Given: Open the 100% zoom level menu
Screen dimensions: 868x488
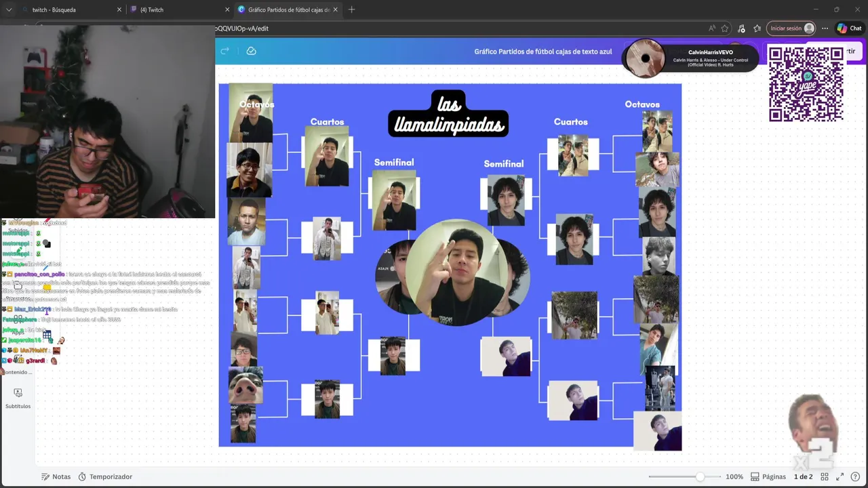Looking at the screenshot, I should (x=734, y=476).
